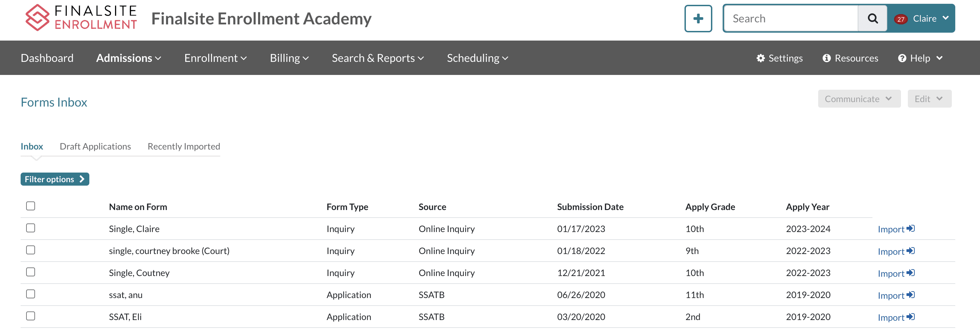Screen dimensions: 980x330
Task: Expand the Admissions dropdown menu
Action: (129, 58)
